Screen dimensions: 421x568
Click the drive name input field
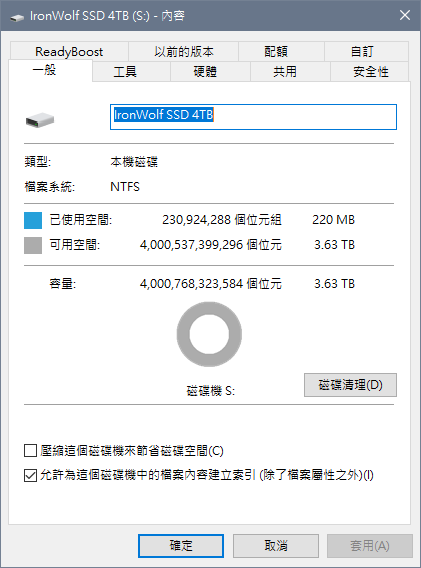(x=253, y=117)
